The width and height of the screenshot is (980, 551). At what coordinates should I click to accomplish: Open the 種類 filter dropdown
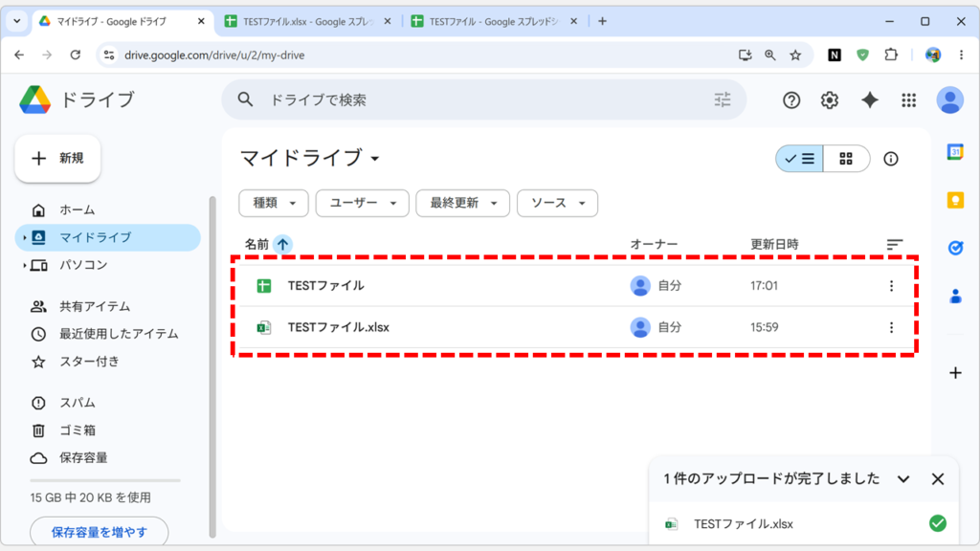(274, 203)
